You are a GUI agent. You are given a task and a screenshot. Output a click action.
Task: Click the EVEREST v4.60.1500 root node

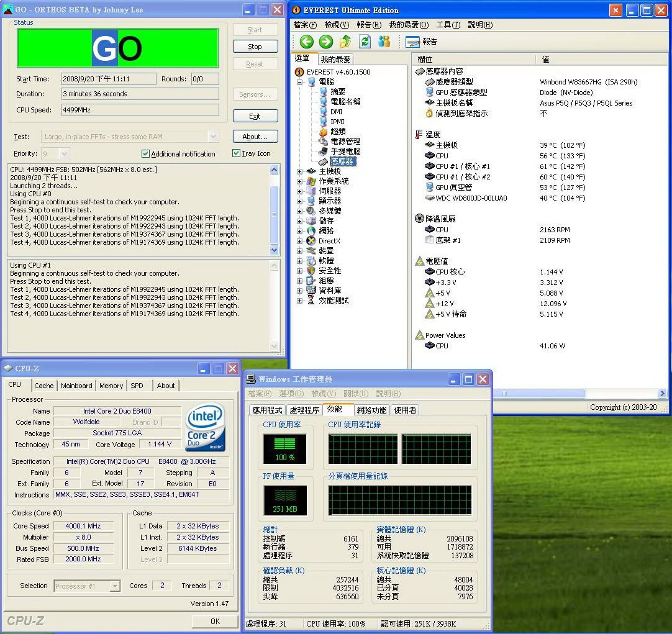(x=338, y=72)
